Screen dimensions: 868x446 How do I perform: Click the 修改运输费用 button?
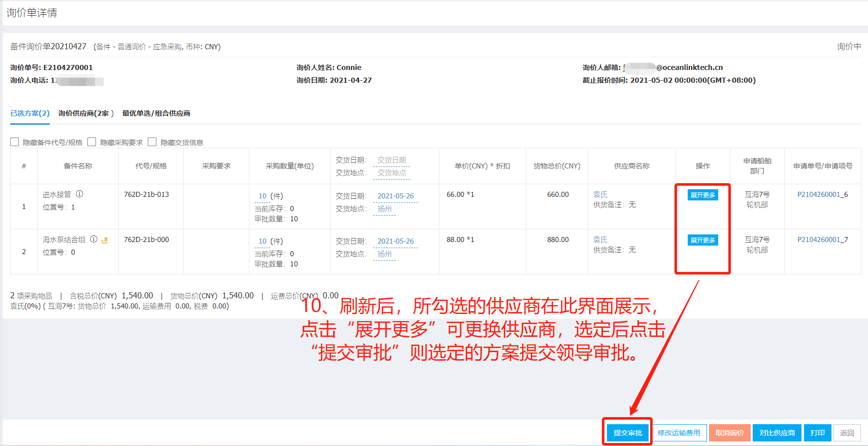coord(679,433)
